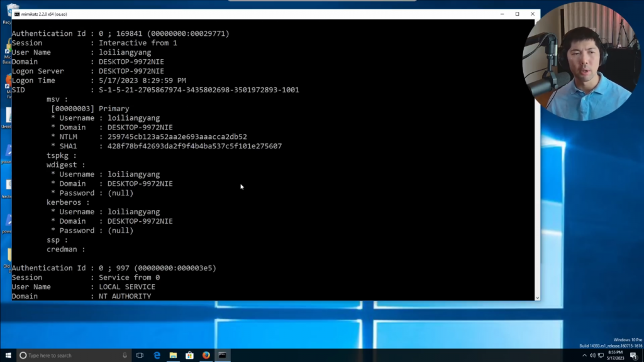Image resolution: width=644 pixels, height=362 pixels.
Task: Click the credman label
Action: [x=65, y=250]
